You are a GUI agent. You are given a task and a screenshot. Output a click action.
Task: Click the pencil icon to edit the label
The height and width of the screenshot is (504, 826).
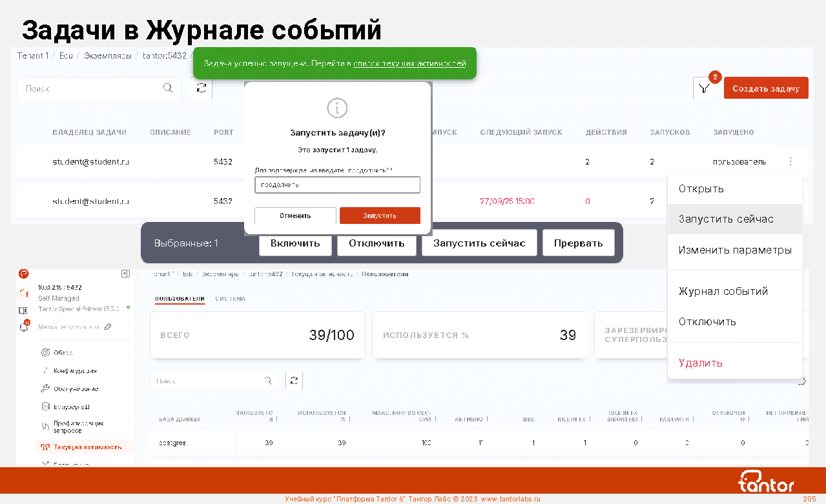click(x=108, y=327)
